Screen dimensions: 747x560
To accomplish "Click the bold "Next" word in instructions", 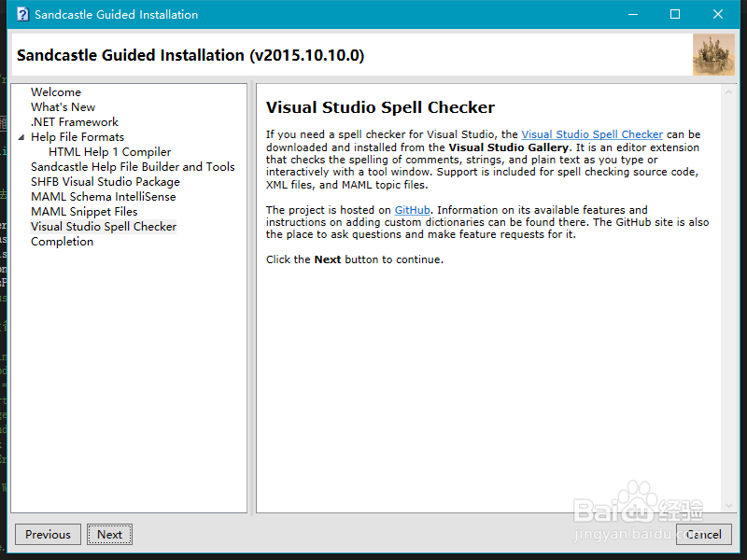I will click(328, 259).
